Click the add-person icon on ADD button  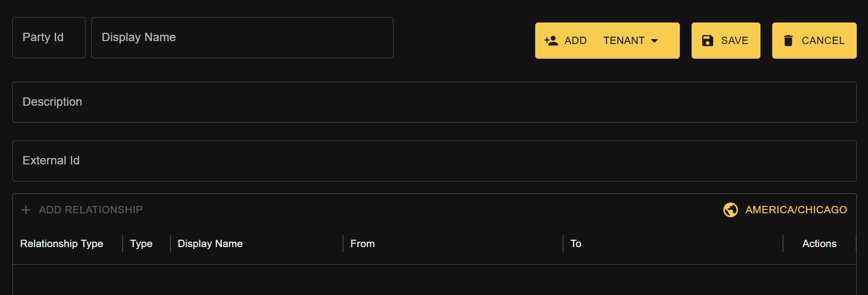click(x=551, y=41)
